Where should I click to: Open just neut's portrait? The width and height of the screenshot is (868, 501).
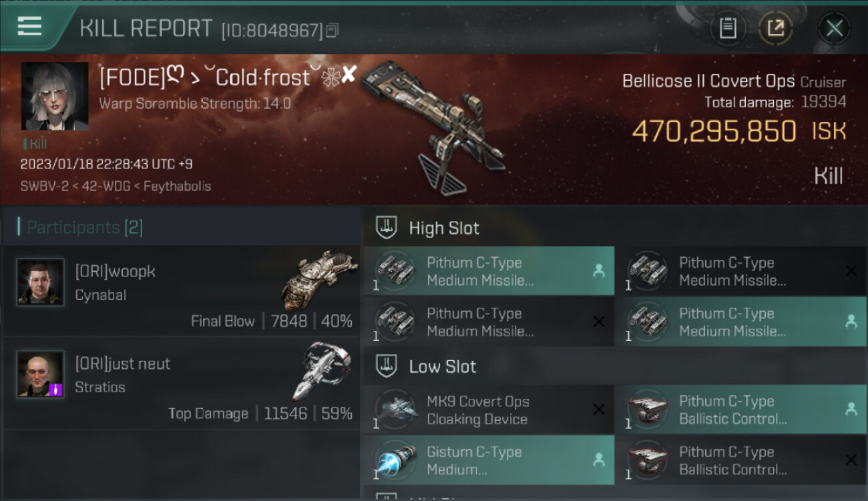click(x=40, y=374)
